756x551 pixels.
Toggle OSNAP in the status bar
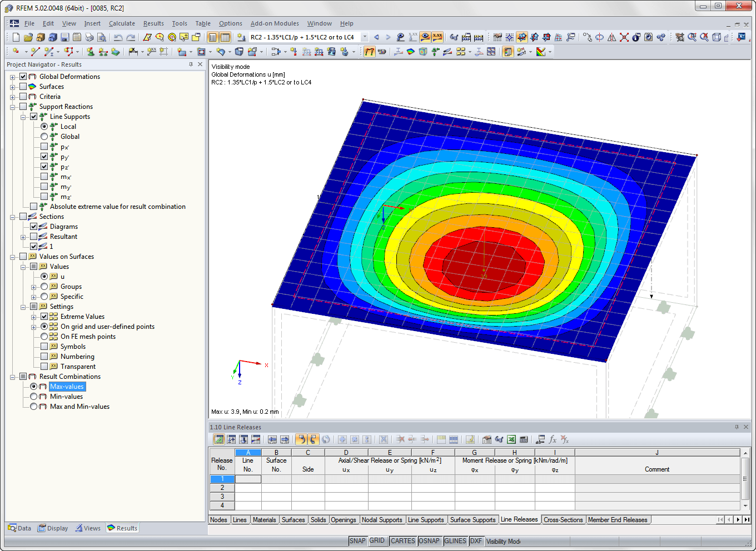pos(429,540)
